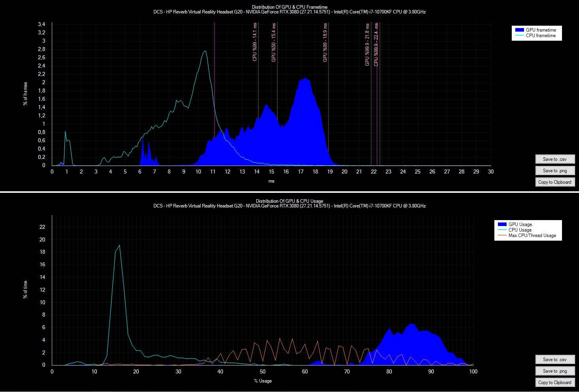Click the '% Usage' x-axis label

263,381
